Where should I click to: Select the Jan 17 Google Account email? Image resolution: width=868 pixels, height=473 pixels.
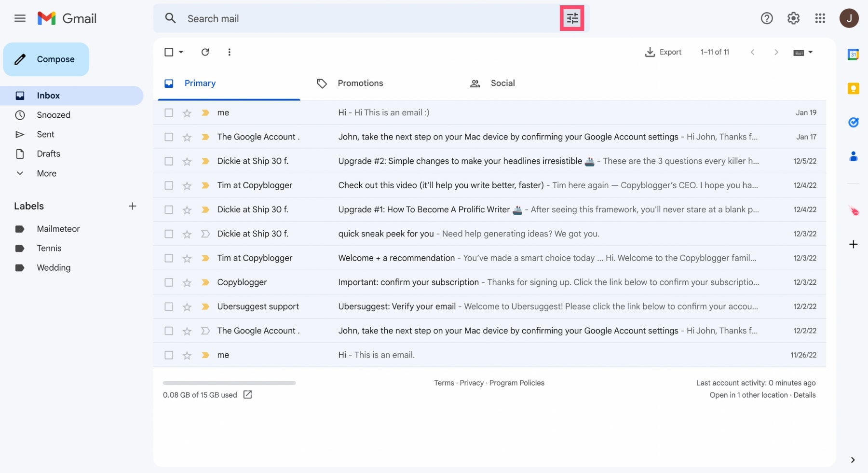click(x=169, y=137)
